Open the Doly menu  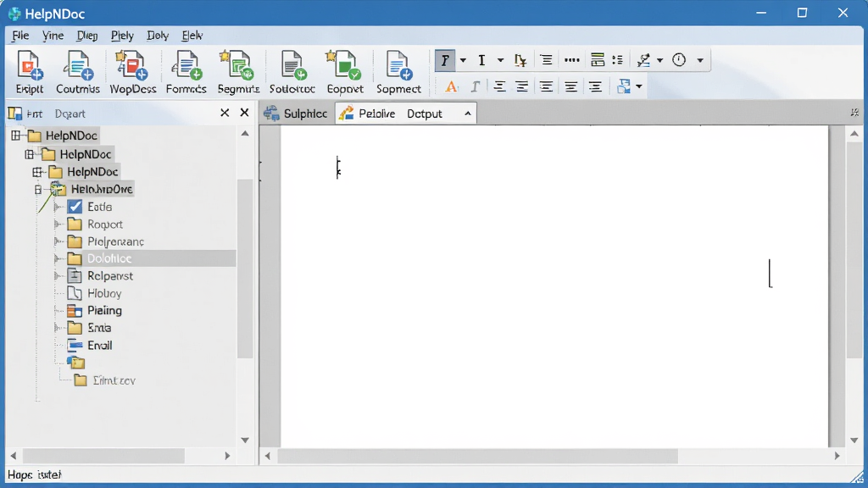[157, 36]
